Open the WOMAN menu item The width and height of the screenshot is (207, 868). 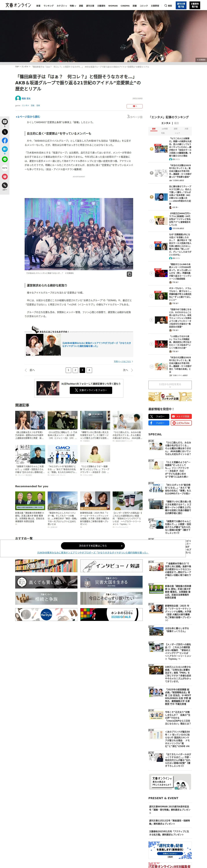pos(113,6)
